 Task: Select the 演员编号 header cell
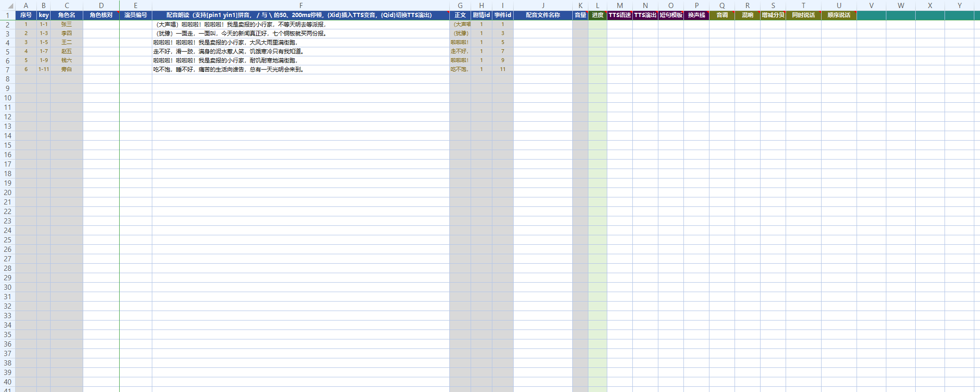coord(136,15)
